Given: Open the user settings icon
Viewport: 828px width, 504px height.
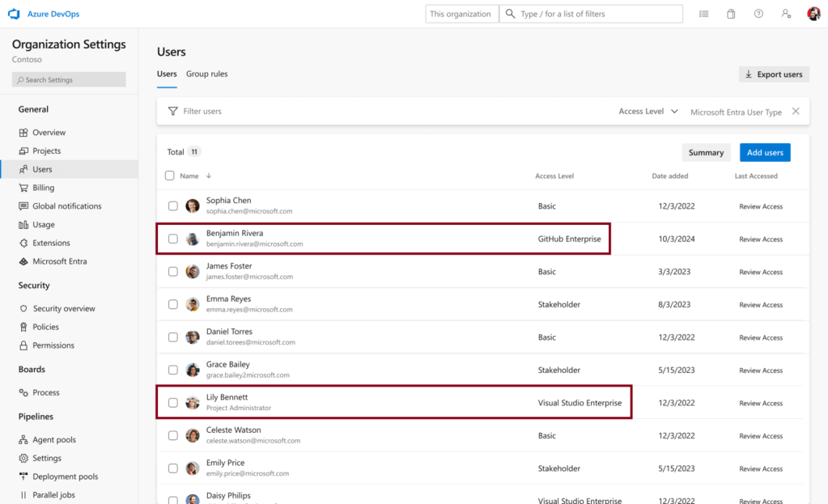Looking at the screenshot, I should coord(786,14).
